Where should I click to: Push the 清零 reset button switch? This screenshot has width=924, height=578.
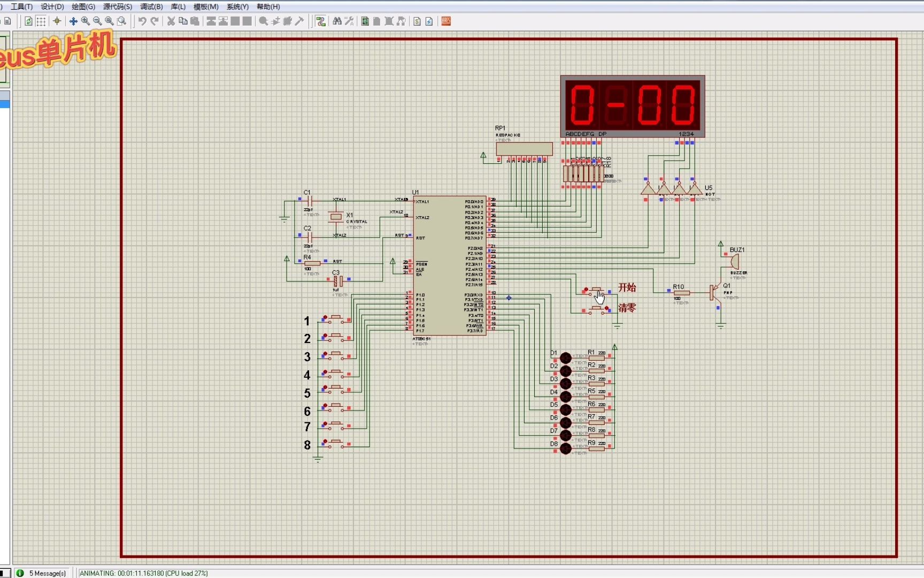click(597, 309)
